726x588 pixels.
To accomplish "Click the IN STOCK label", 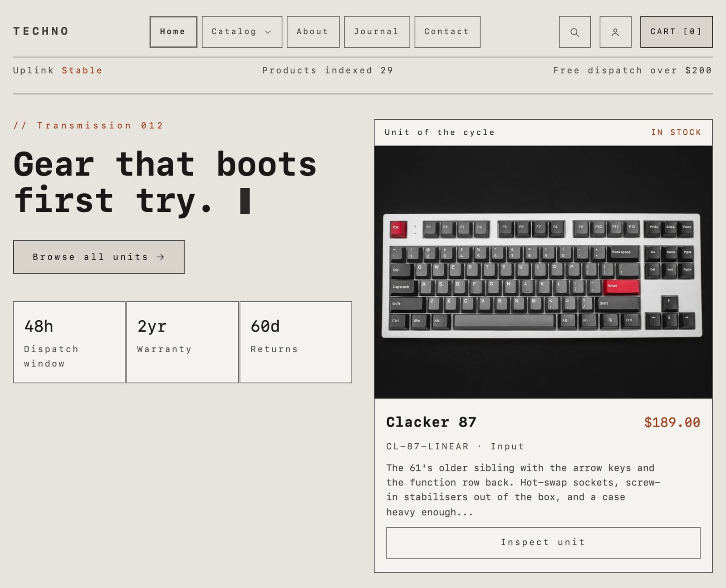I will pos(676,132).
